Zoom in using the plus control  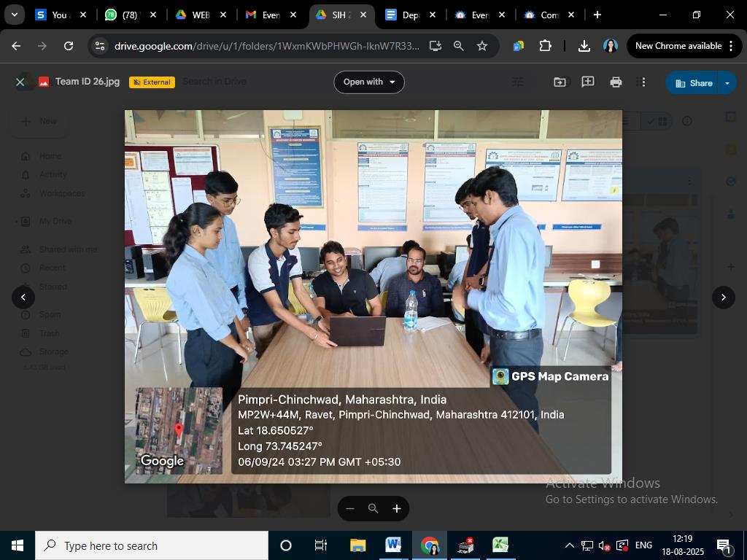[x=397, y=508]
